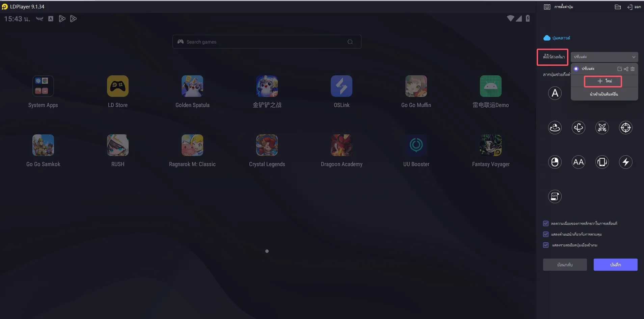The image size is (644, 319).
Task: Select the phone shake gravity icon
Action: click(602, 162)
